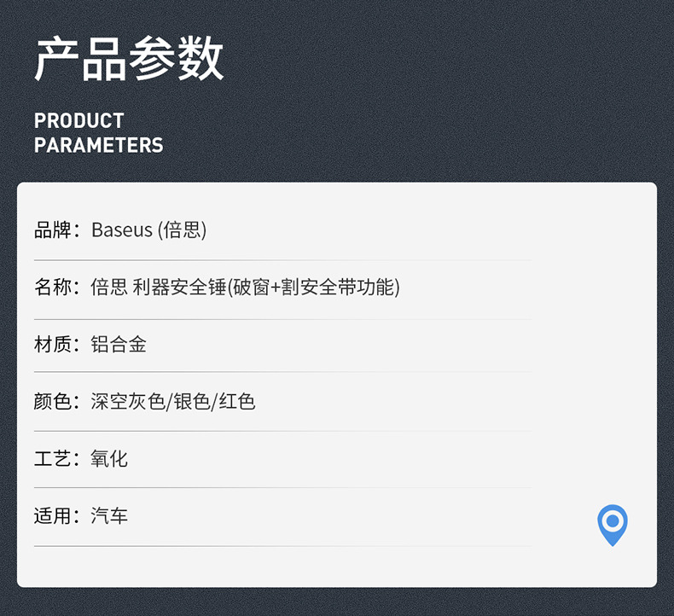Click the 氧化 process value
The height and width of the screenshot is (616, 674).
click(x=109, y=459)
